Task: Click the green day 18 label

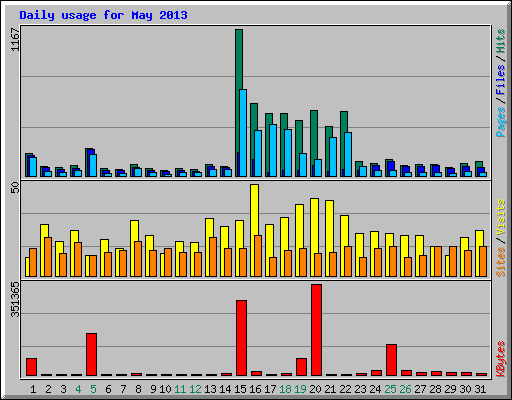Action: [x=285, y=389]
